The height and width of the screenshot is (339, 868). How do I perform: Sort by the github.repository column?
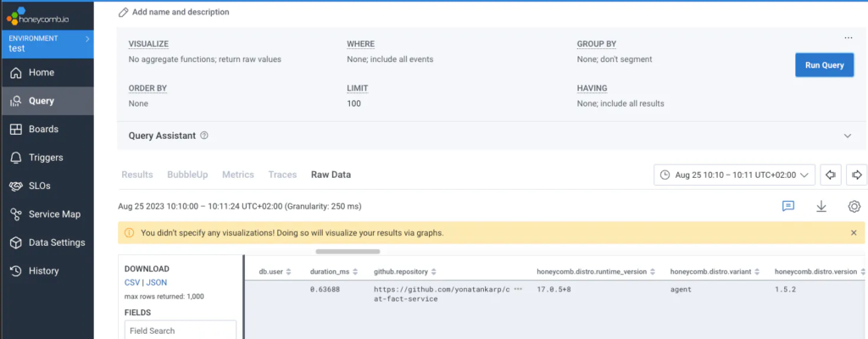(x=433, y=271)
